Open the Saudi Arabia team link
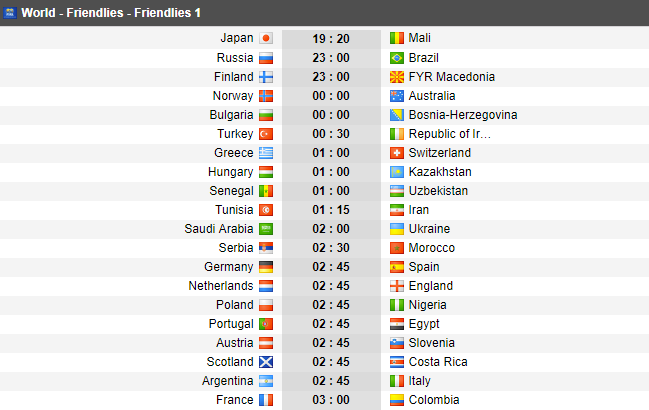 point(219,229)
